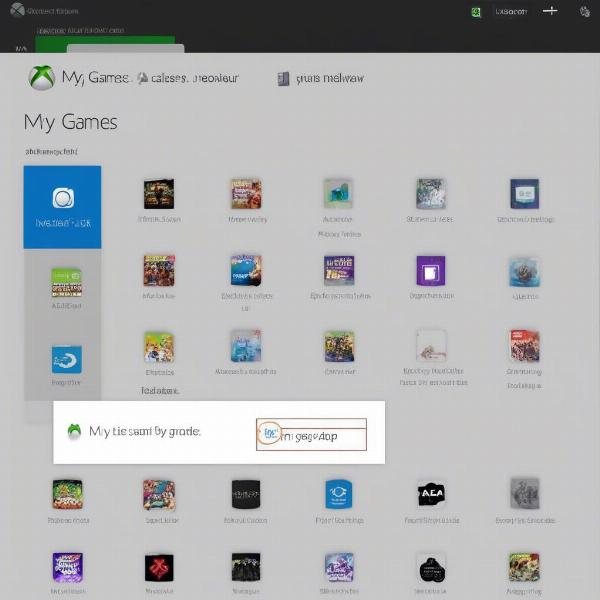This screenshot has width=600, height=600.
Task: Open the green monster game thumbnail below the dialog
Action: click(x=67, y=494)
